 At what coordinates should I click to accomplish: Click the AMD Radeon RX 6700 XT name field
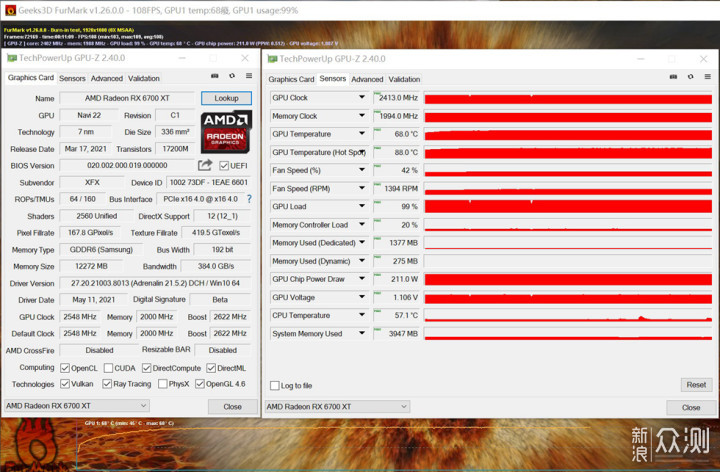127,98
